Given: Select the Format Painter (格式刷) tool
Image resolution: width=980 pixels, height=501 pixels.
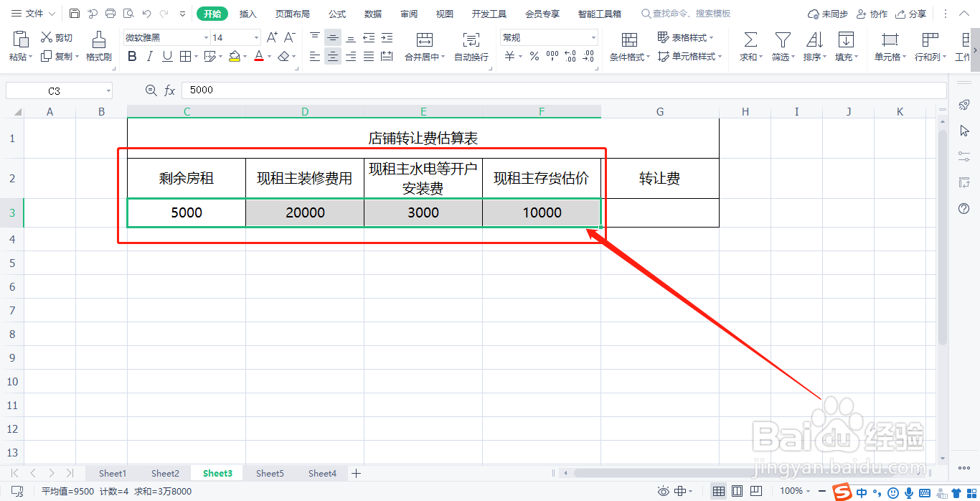Looking at the screenshot, I should (x=98, y=47).
